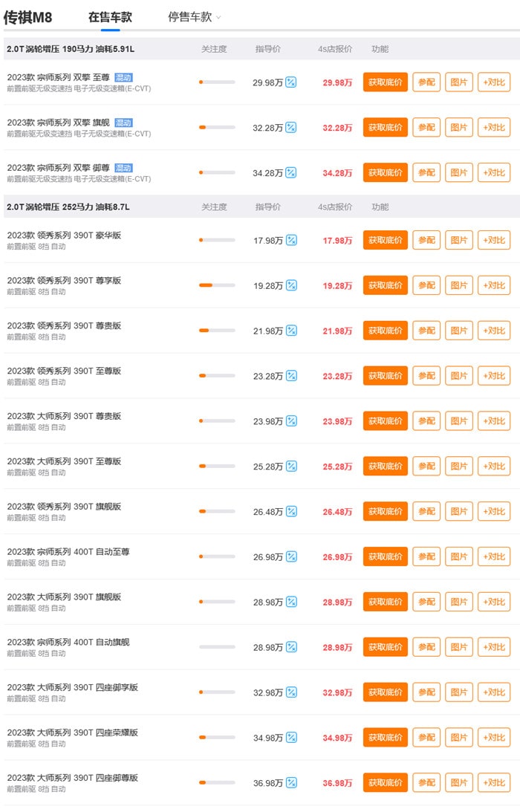Open calculator icon for 26.48万 领秀 旗舰版
Viewport: 520px width, 812px height.
292,512
